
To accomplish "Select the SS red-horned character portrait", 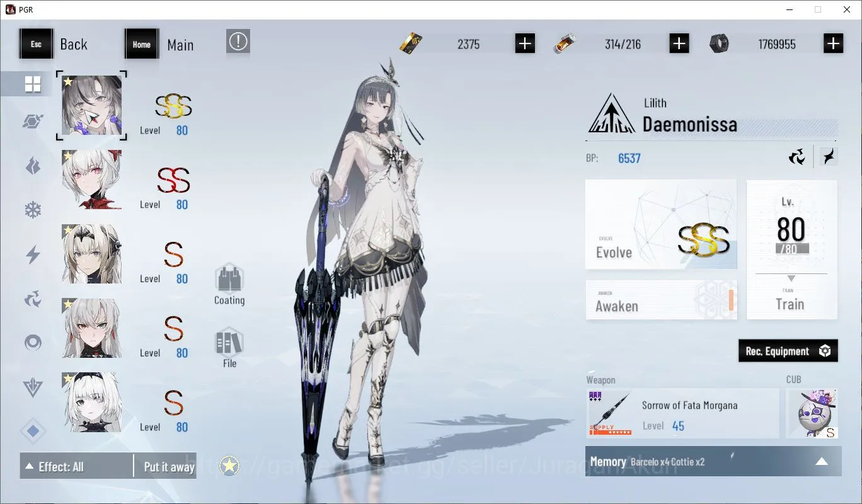I will tap(91, 180).
